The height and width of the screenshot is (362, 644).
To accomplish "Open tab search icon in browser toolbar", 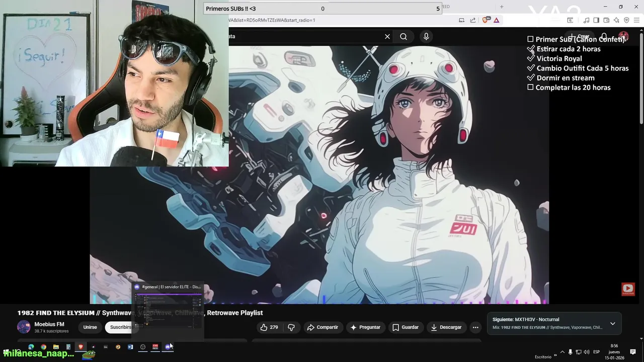I will point(570,20).
